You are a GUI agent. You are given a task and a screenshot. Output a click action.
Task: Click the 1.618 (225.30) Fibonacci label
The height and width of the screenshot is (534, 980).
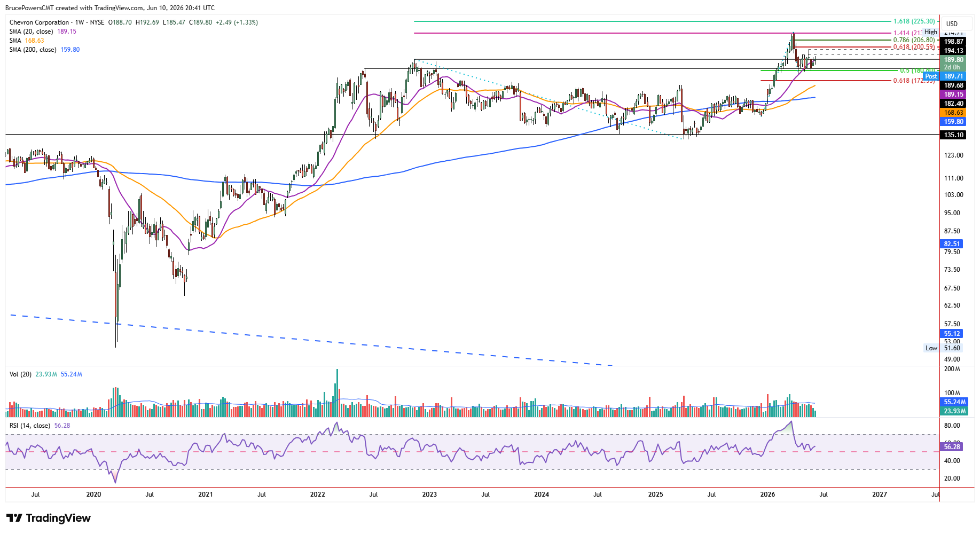914,21
